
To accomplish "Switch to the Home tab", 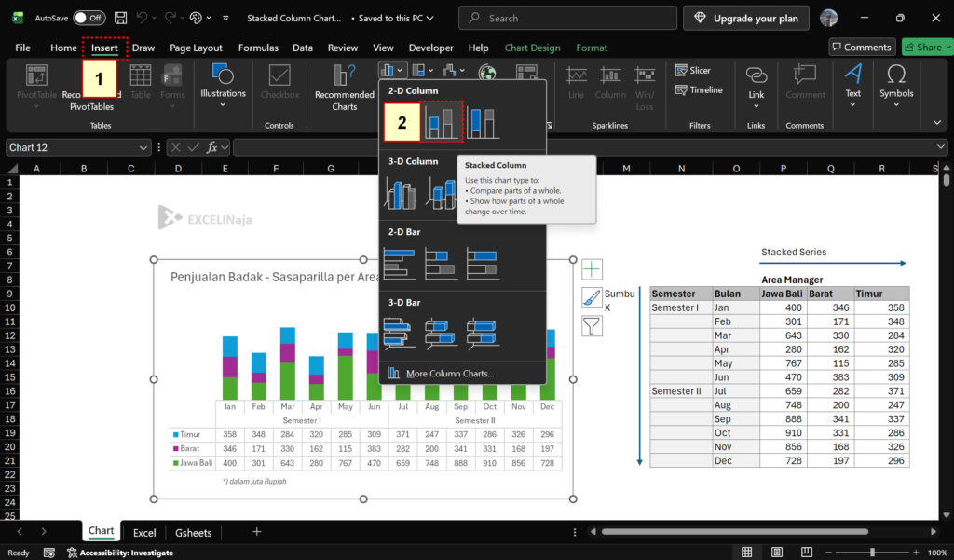I will click(63, 48).
